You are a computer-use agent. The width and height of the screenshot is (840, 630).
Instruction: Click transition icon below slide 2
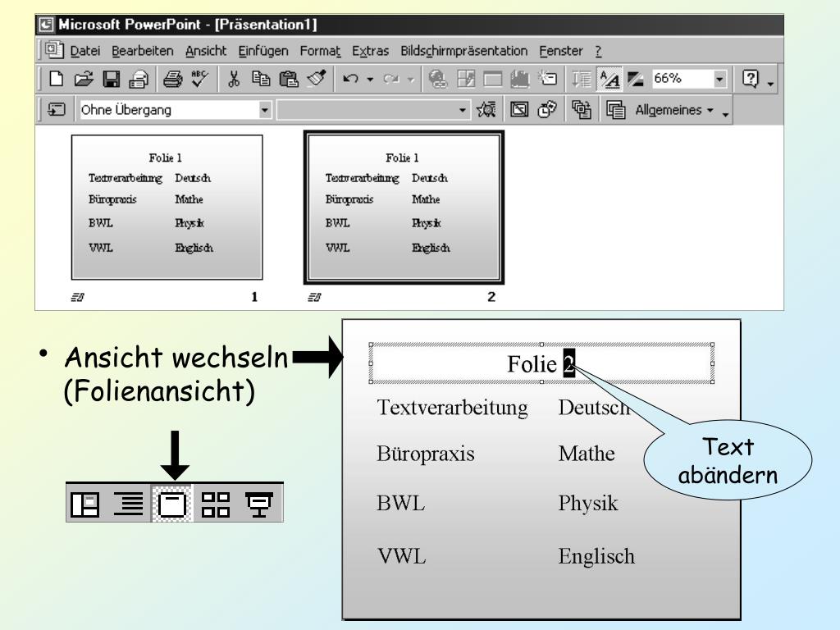314,297
